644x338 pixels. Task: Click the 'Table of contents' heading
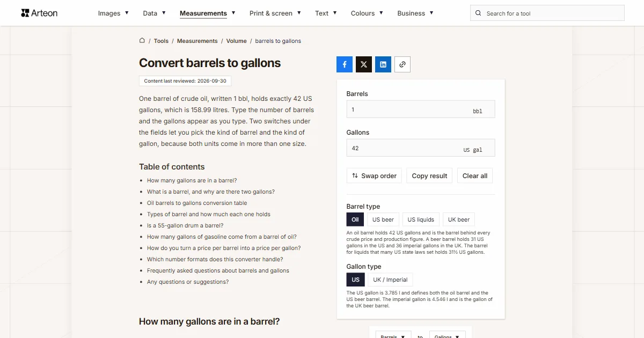pyautogui.click(x=172, y=167)
